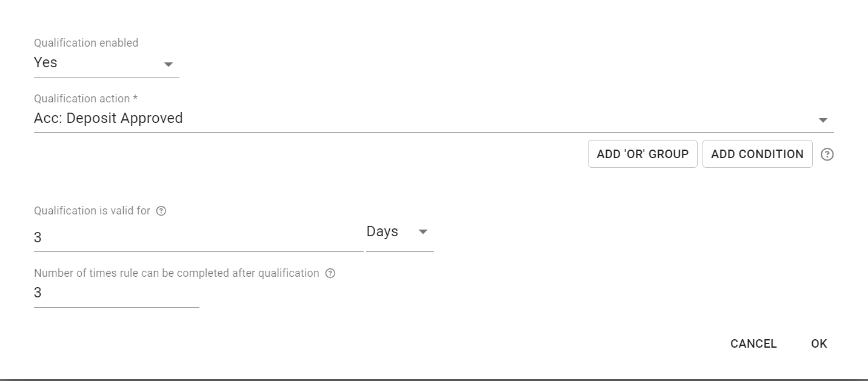Click the 'Qualification enabled' label
868x381 pixels.
coord(86,43)
